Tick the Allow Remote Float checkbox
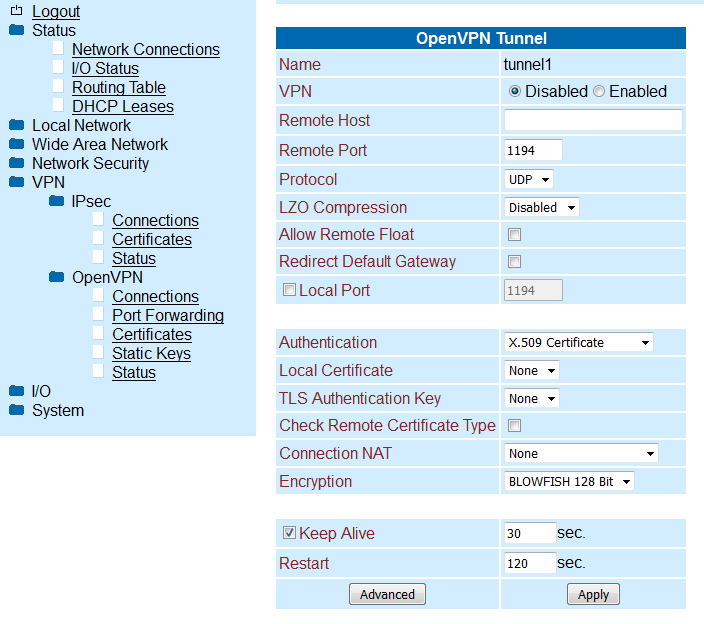 pyautogui.click(x=515, y=234)
